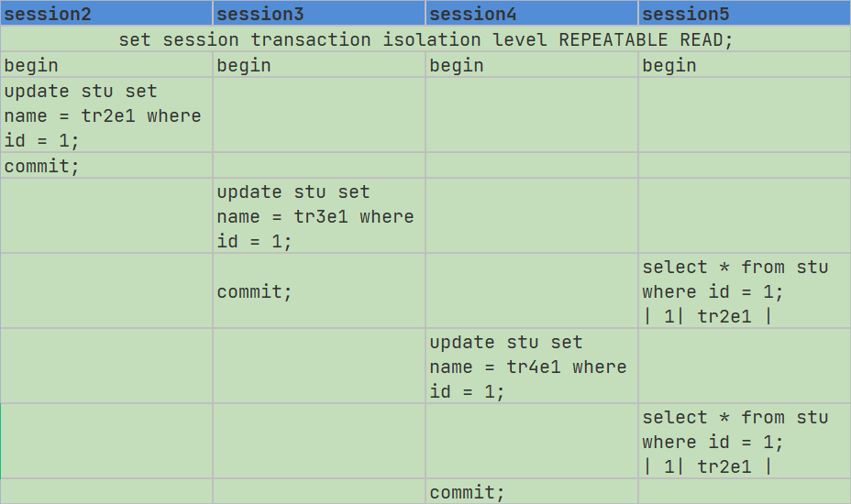This screenshot has height=504, width=851.
Task: Click the REPEATABLE READ isolation level row
Action: point(425,39)
